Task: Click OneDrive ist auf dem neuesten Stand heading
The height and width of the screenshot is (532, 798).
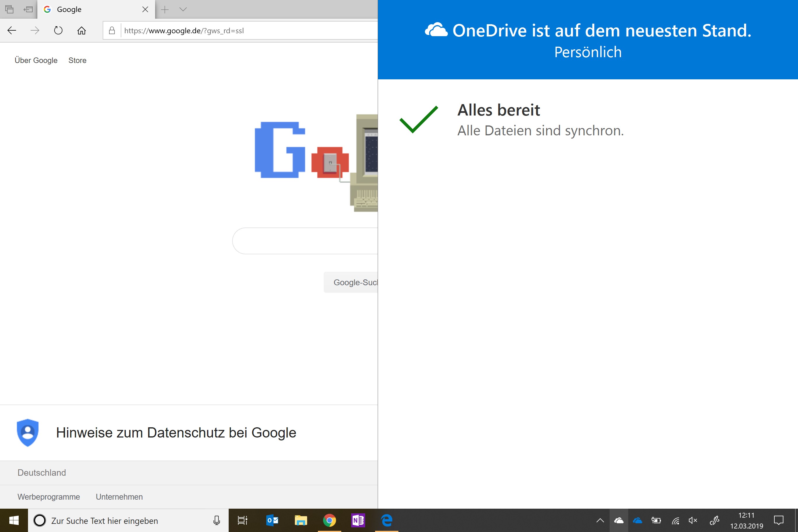Action: point(602,30)
